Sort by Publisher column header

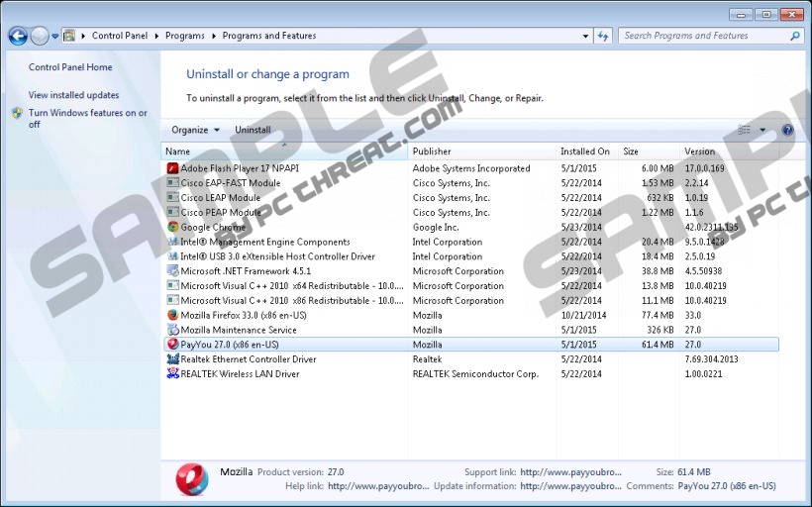481,152
